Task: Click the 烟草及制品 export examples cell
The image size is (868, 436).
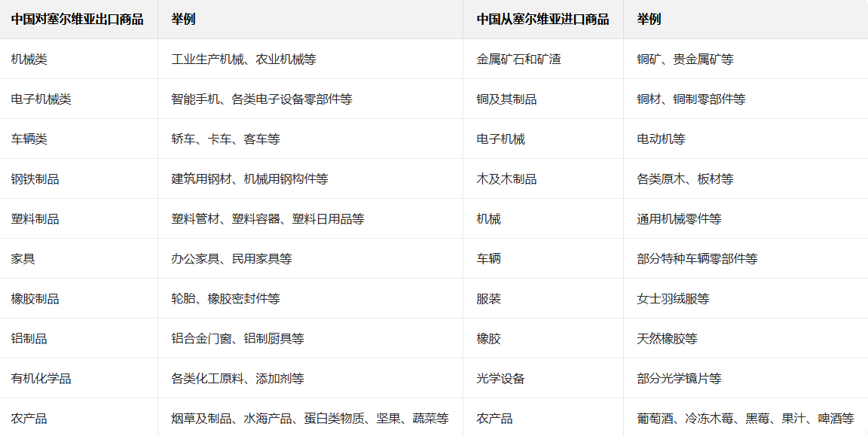Action: pyautogui.click(x=310, y=418)
